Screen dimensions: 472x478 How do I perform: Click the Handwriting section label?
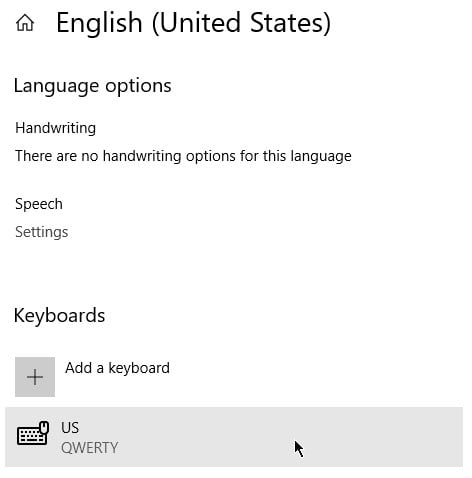[x=56, y=128]
